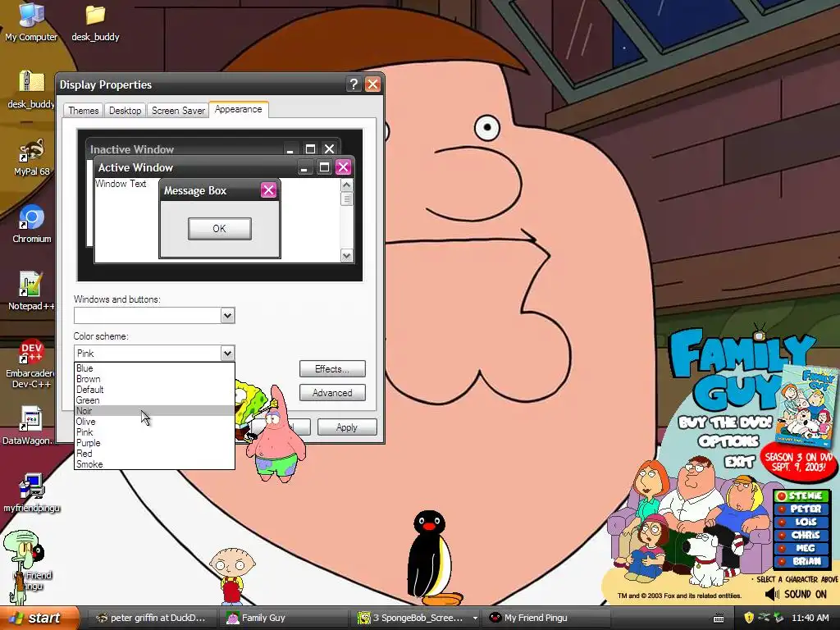The width and height of the screenshot is (840, 630).
Task: Launch the Embarcadero Dev-C++ shortcut
Action: pos(31,363)
